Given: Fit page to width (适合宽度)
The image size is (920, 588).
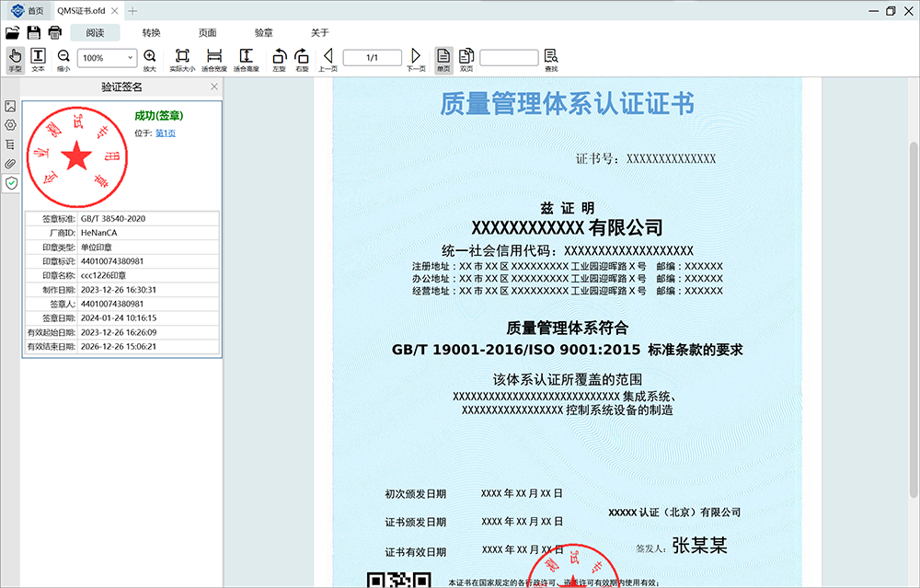Looking at the screenshot, I should (214, 60).
